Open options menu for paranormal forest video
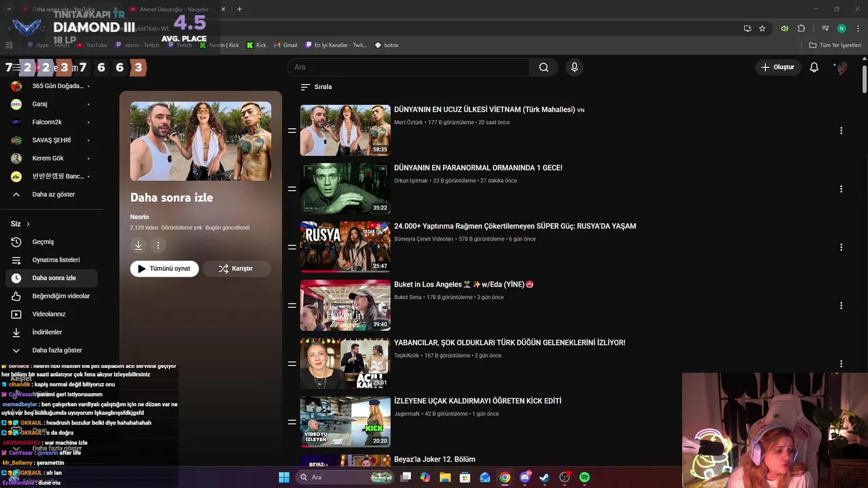 tap(841, 189)
